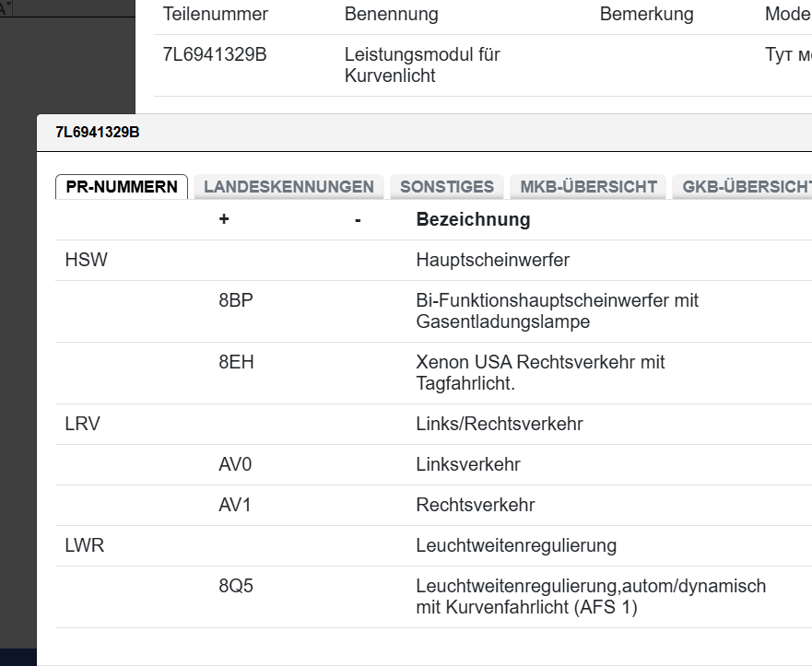Go to the GKB-ÜBERSICHT tab
The width and height of the screenshot is (812, 666).
click(745, 187)
